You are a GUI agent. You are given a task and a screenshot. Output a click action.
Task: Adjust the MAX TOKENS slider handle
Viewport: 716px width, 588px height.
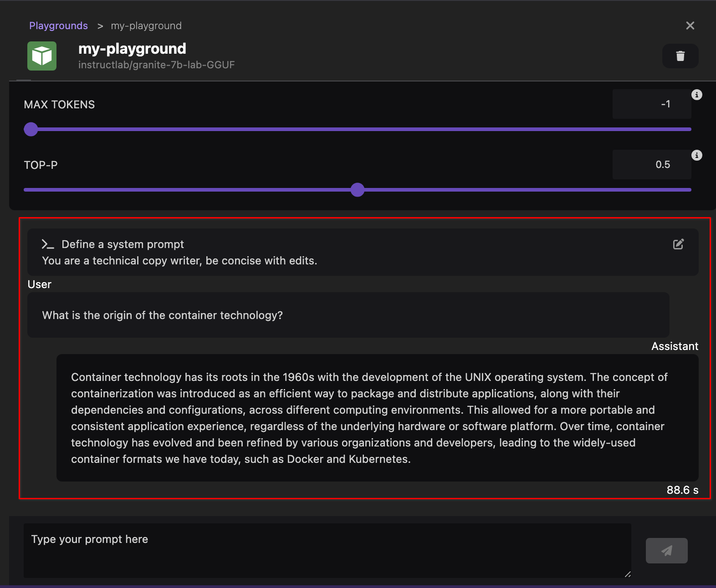click(31, 129)
